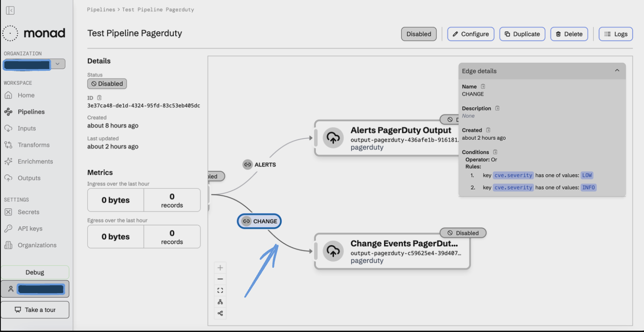Go to Transforms in the sidebar
This screenshot has width=644, height=332.
tap(34, 145)
